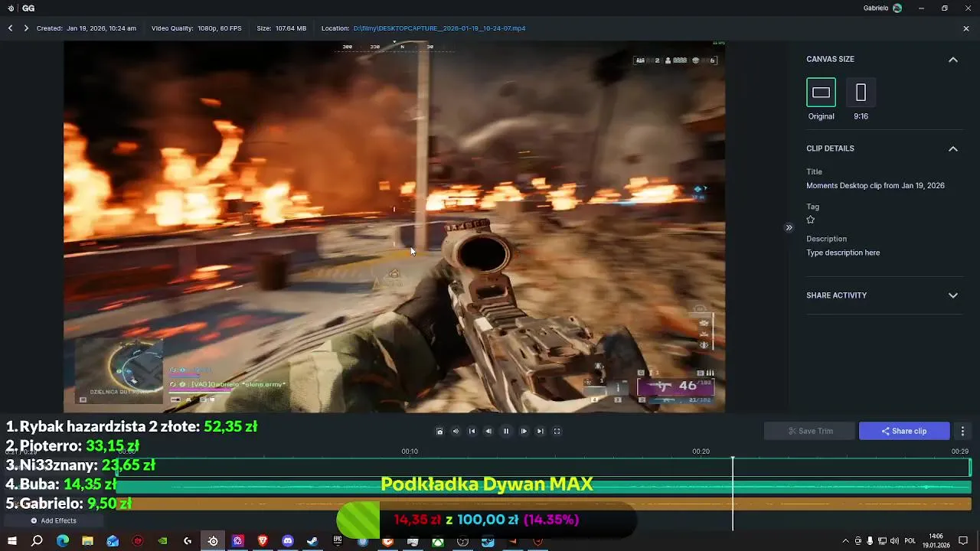Screen dimensions: 980x551
Task: Open Windows search in taskbar
Action: [37, 541]
